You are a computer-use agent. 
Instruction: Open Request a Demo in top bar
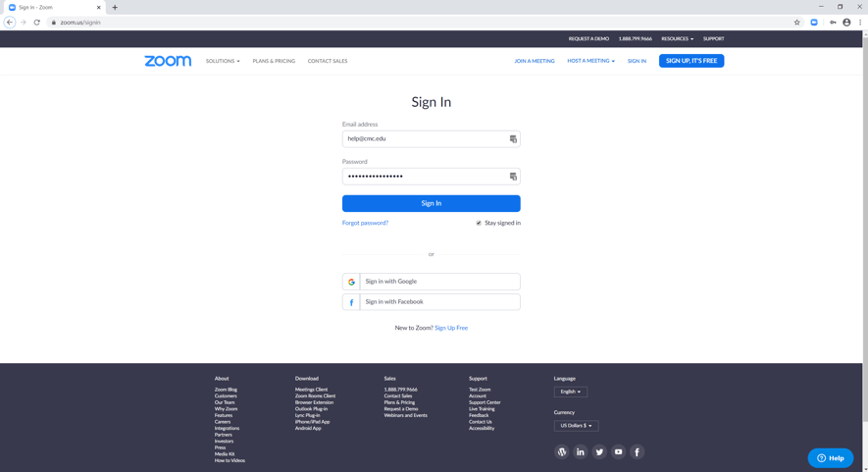coord(588,39)
